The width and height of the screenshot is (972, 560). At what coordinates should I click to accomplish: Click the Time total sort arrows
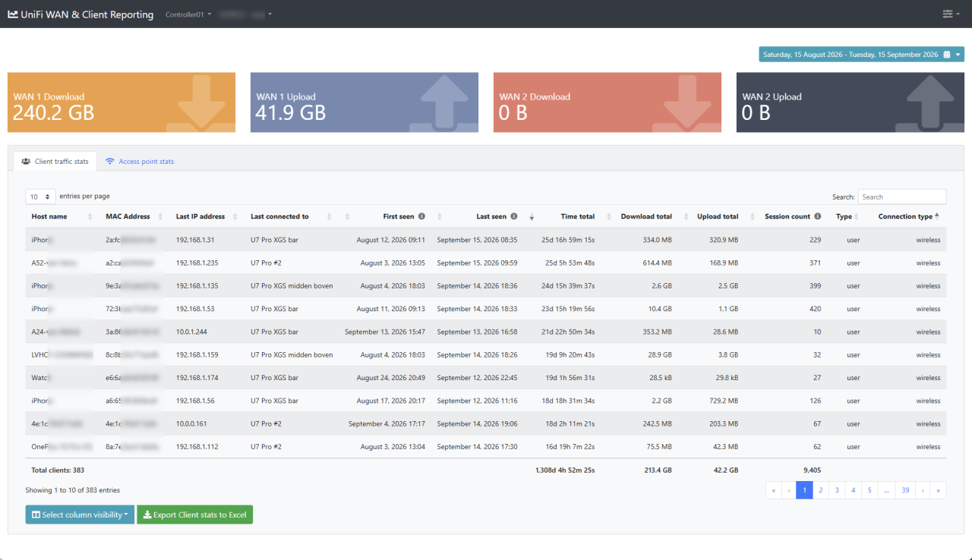532,217
